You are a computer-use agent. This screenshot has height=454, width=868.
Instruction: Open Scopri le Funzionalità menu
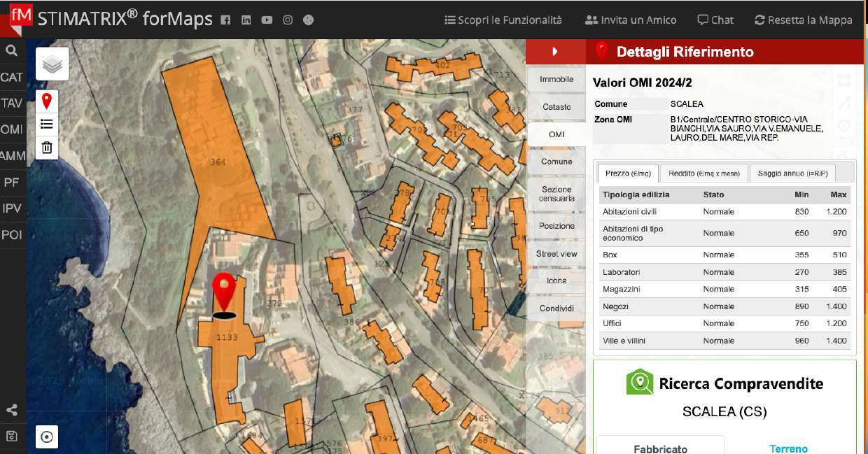click(503, 20)
